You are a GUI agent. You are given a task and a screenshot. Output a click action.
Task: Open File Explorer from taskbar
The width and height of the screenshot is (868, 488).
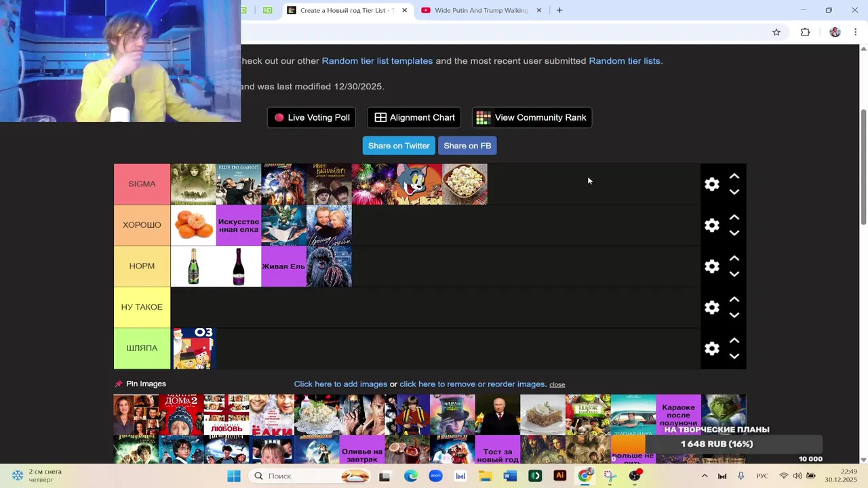coord(486,476)
